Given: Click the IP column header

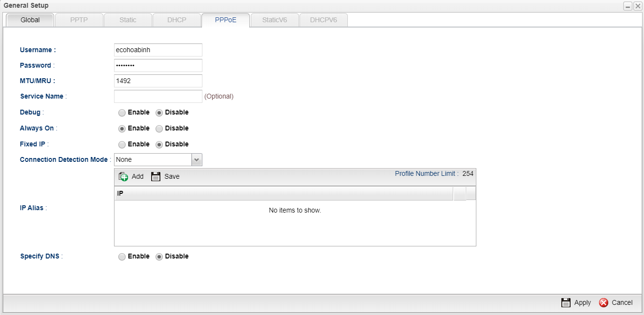Looking at the screenshot, I should pos(284,193).
